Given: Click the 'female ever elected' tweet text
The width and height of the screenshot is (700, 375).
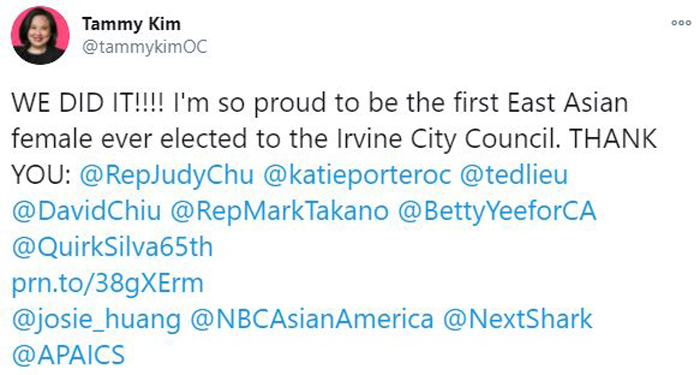Looking at the screenshot, I should pyautogui.click(x=129, y=139).
